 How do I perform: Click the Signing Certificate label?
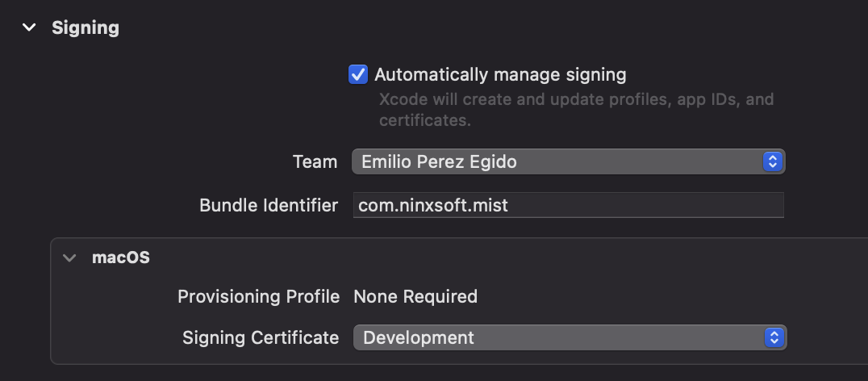click(261, 337)
